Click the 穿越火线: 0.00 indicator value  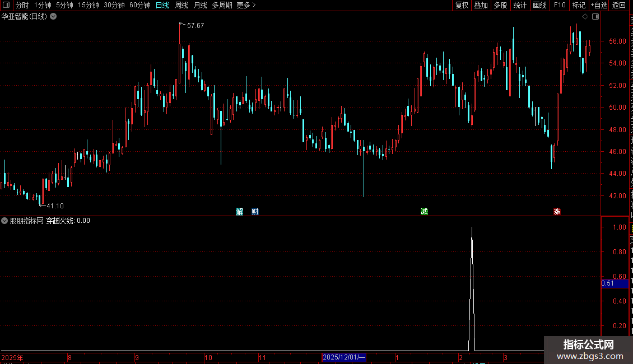click(x=68, y=221)
